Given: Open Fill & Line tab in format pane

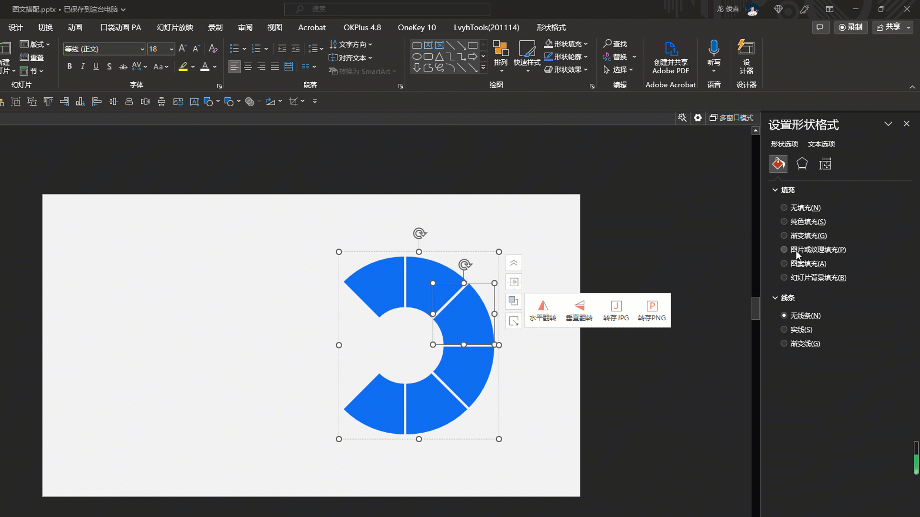Looking at the screenshot, I should (x=778, y=164).
